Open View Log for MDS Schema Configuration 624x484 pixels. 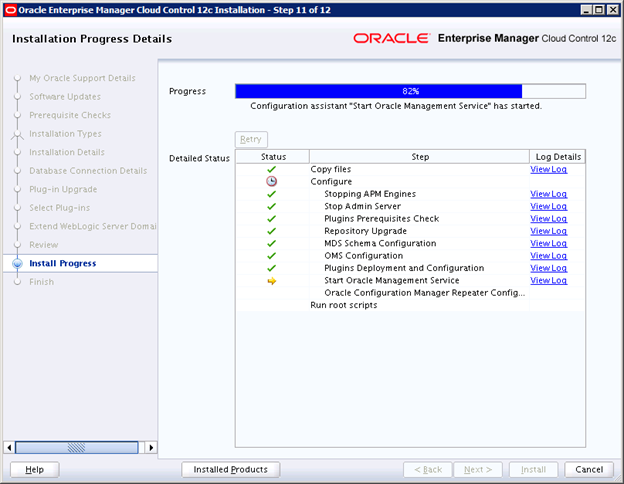[x=548, y=243]
